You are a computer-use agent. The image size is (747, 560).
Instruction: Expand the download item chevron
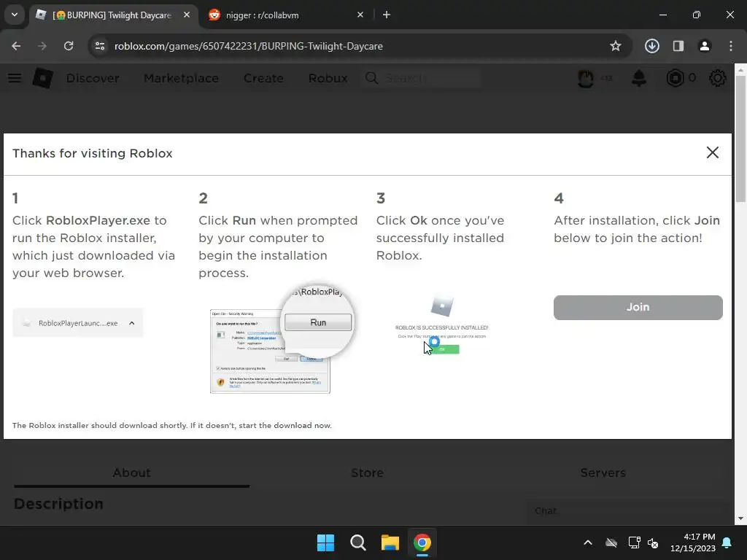click(x=132, y=323)
